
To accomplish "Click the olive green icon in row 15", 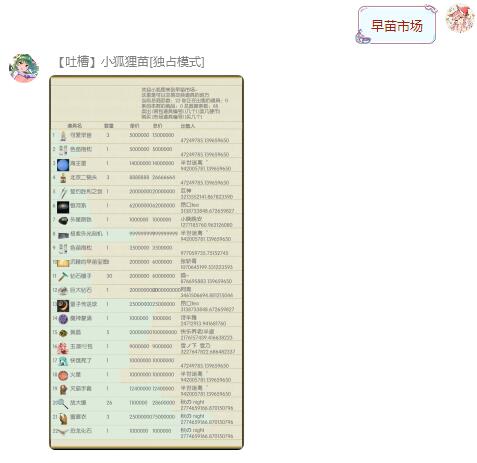I will 63,333.
